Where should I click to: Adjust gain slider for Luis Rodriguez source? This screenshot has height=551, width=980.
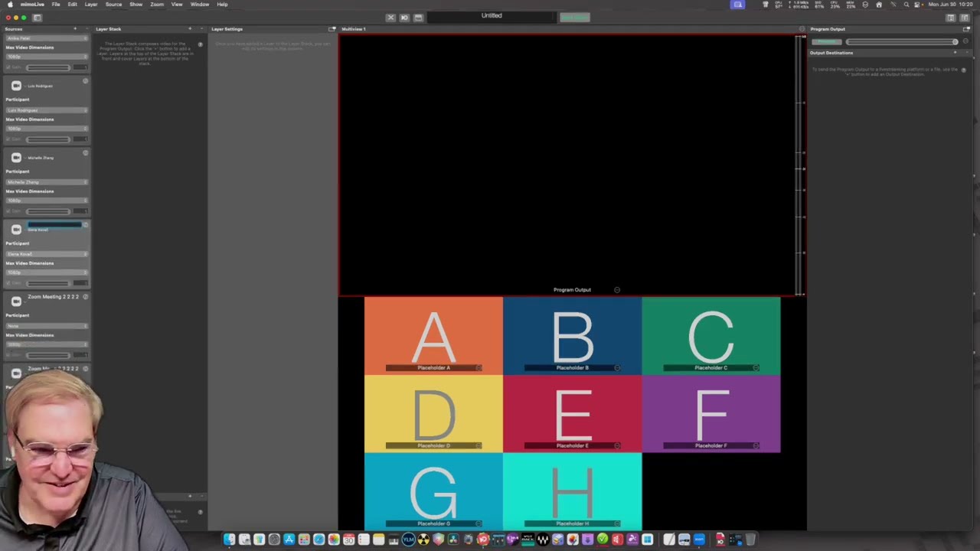point(47,139)
